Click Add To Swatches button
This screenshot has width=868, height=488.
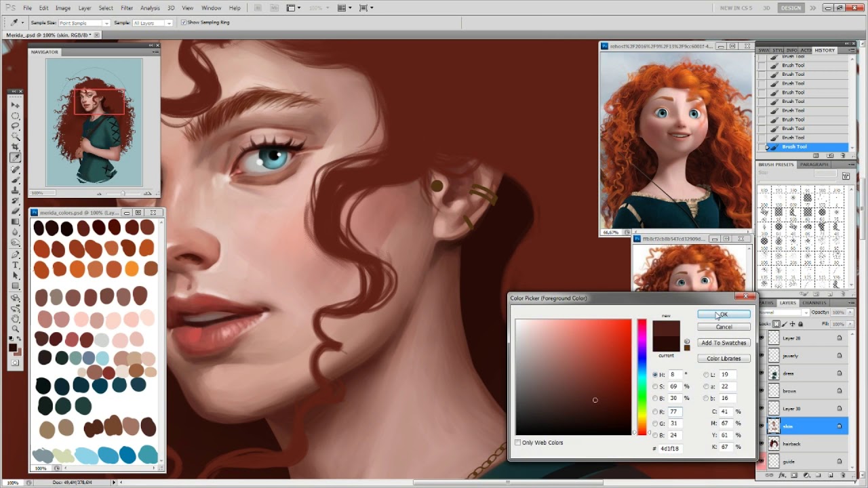click(724, 343)
